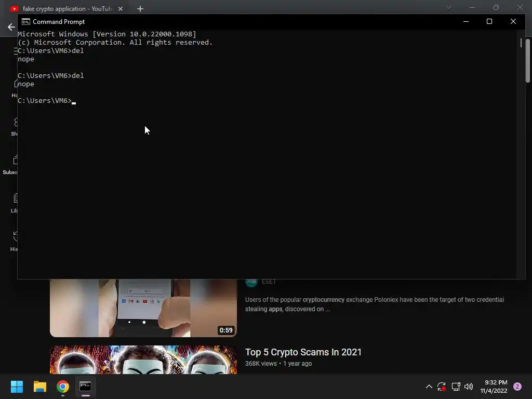Close the Command Prompt window
532x399 pixels.
coord(513,21)
